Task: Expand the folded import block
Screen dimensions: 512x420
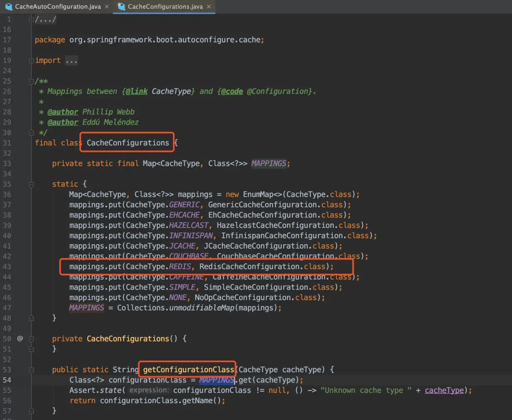Action: (31, 61)
